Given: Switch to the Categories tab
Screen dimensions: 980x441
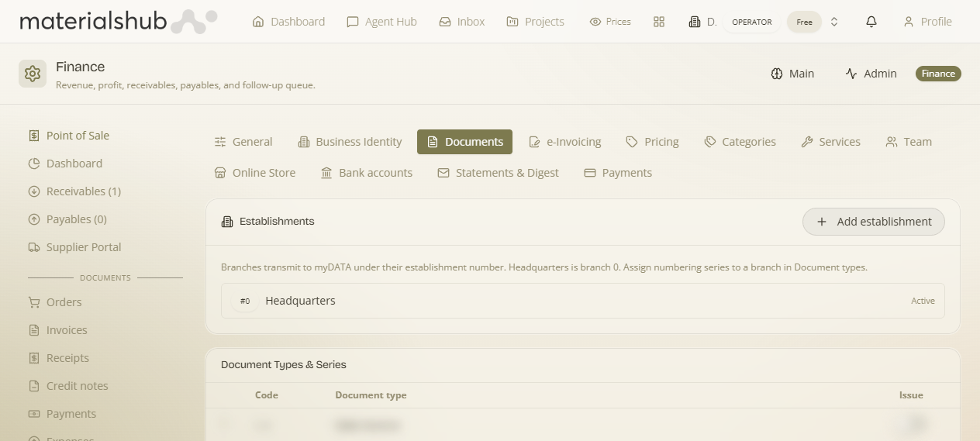Looking at the screenshot, I should pyautogui.click(x=740, y=142).
